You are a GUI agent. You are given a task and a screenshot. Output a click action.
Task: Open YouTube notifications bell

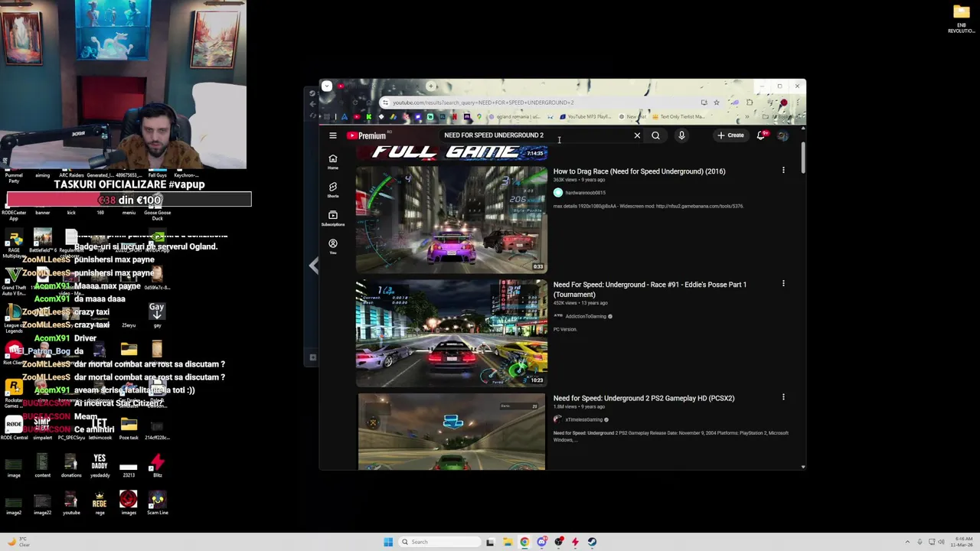[x=761, y=135]
